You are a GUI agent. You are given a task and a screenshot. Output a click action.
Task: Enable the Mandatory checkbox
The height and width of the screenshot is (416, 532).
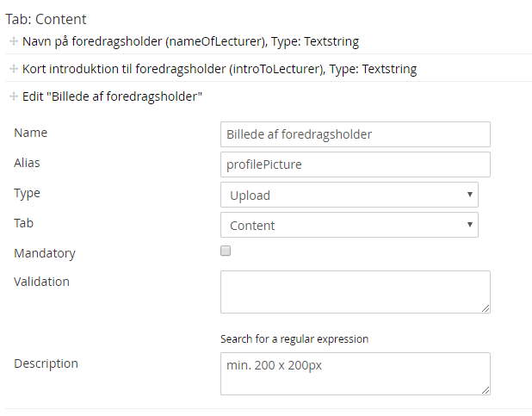coord(226,251)
